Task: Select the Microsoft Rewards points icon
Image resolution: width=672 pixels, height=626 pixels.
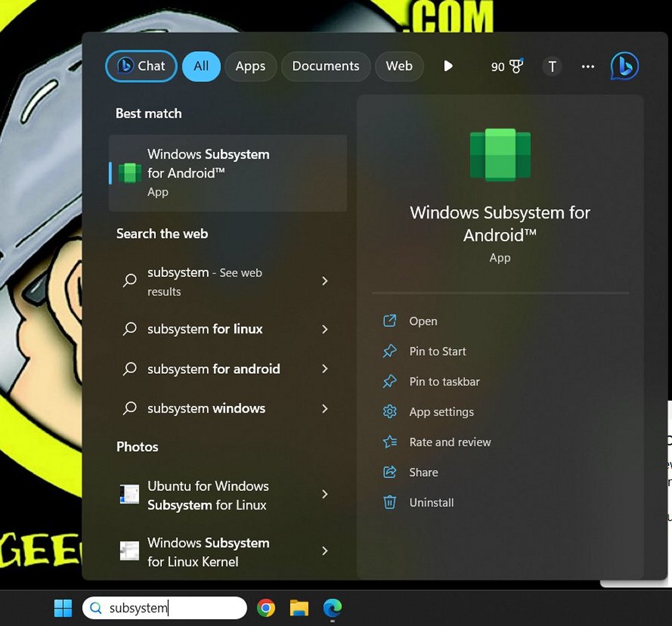Action: (506, 66)
